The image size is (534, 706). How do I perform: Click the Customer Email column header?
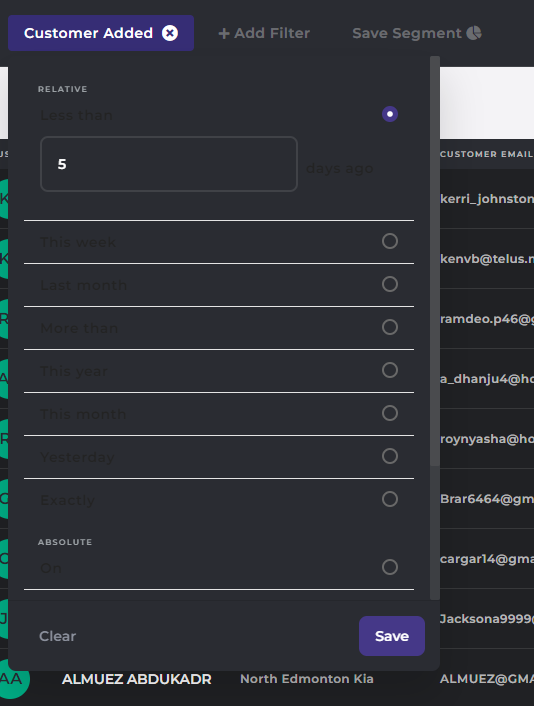pyautogui.click(x=487, y=154)
